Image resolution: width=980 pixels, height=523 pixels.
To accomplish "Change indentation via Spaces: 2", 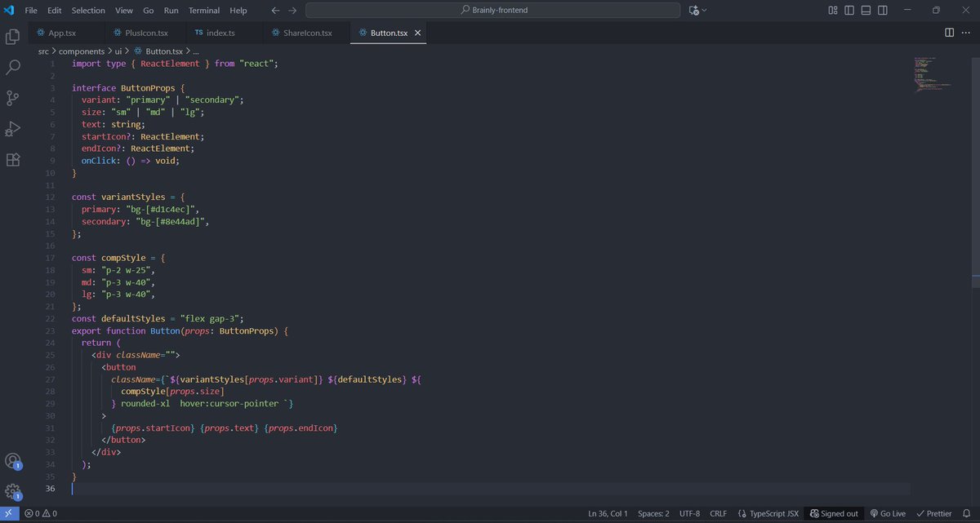I will click(653, 514).
